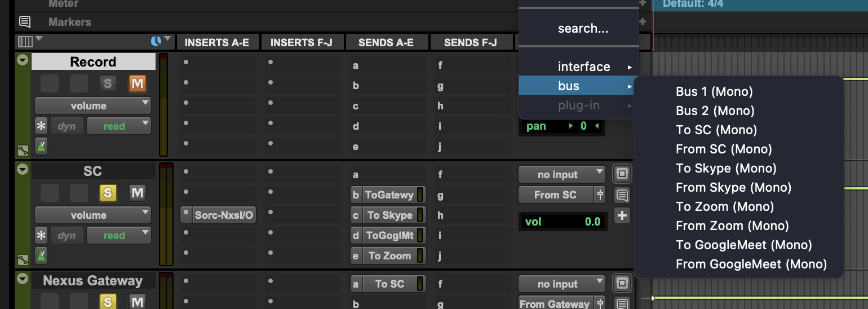Screen dimensions: 868x309
Task: Select To Zoom (Mono) bus
Action: [725, 206]
